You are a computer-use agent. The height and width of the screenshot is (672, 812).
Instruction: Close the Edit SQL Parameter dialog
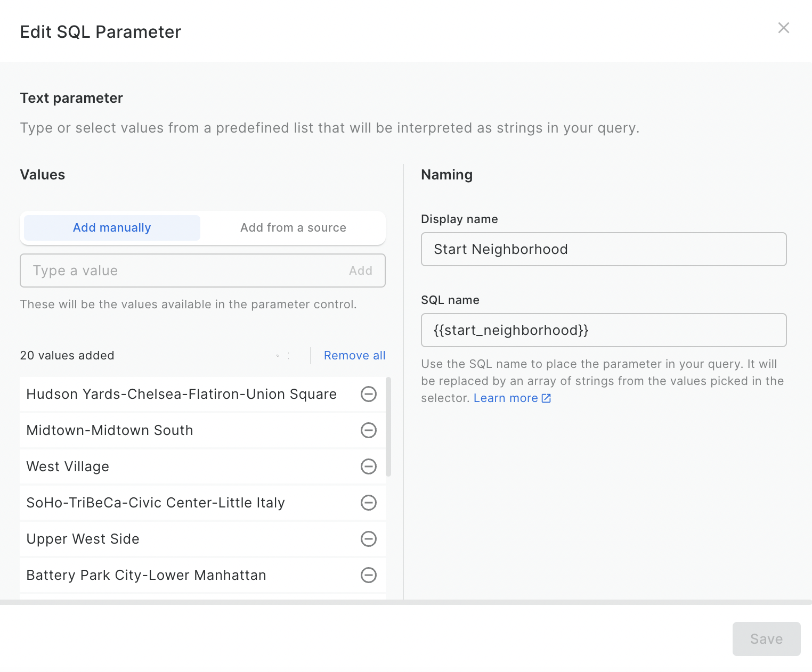coord(783,28)
